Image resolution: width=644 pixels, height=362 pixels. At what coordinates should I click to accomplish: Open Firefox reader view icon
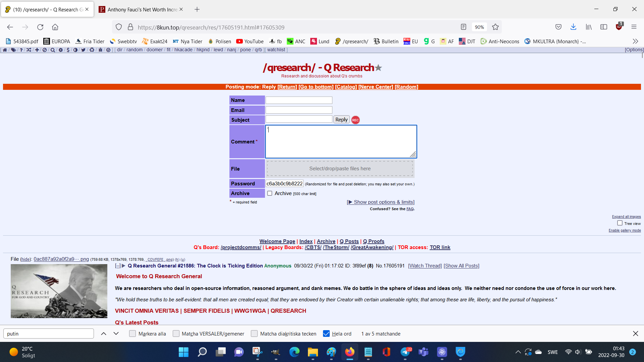click(464, 27)
